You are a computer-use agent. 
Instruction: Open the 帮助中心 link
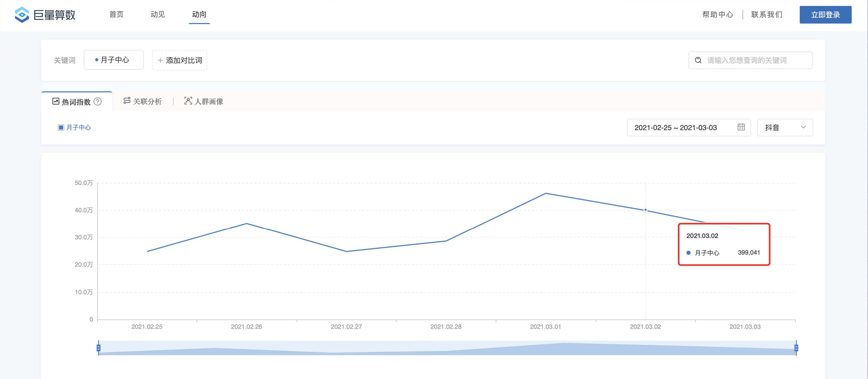(x=718, y=14)
